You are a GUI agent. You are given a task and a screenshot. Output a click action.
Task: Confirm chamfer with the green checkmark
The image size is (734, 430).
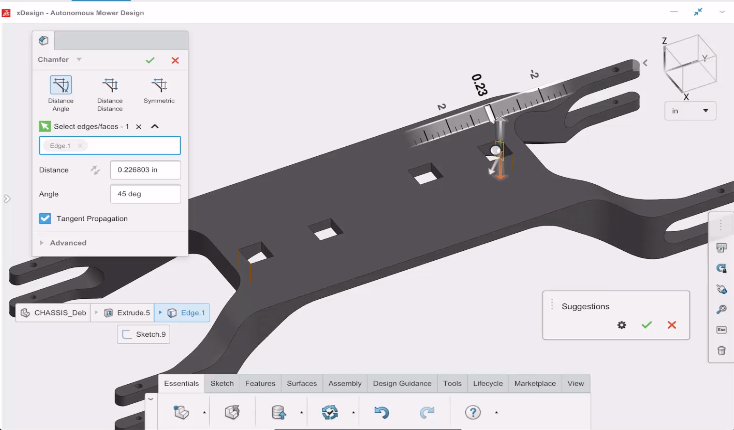150,61
